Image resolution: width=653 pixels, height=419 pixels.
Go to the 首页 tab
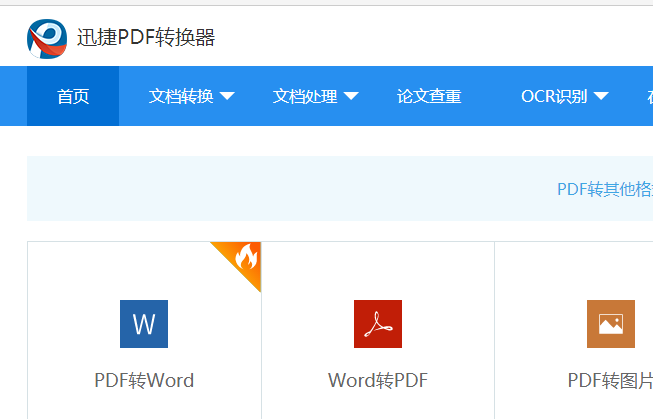pyautogui.click(x=73, y=96)
